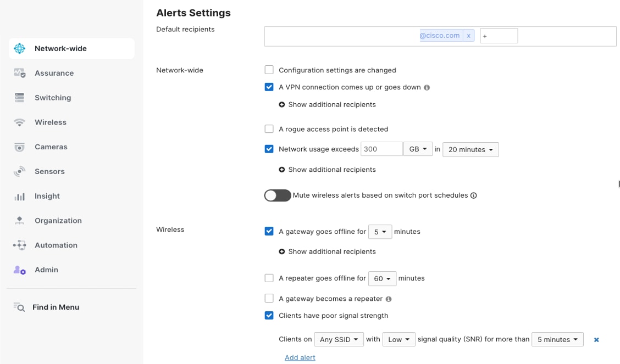Select the Organization sidebar icon
Viewport: 620px width, 364px height.
(x=20, y=221)
